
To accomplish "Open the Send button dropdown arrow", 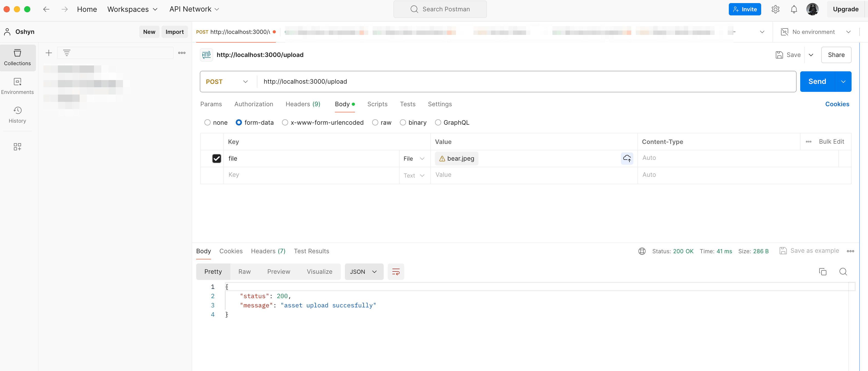I will 843,82.
